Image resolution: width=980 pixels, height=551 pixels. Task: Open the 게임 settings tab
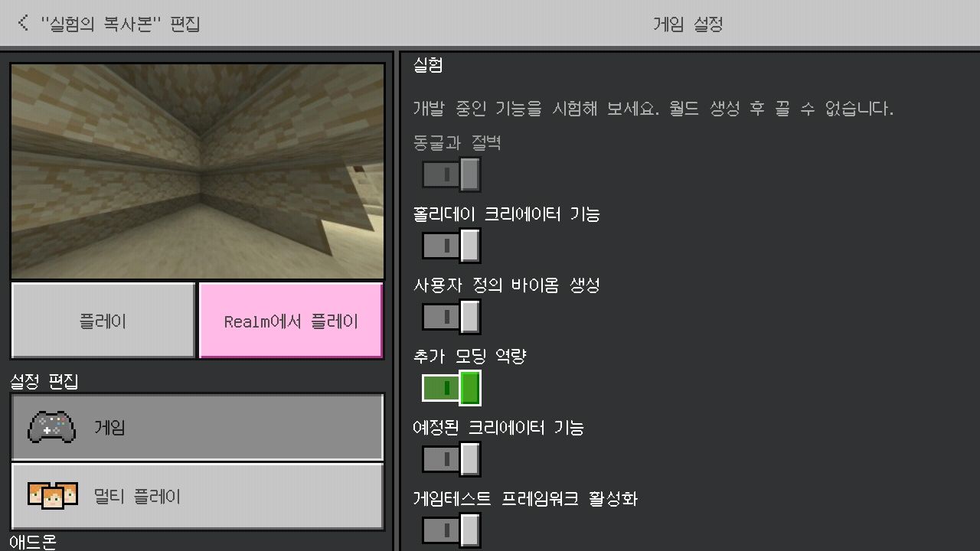click(x=197, y=427)
